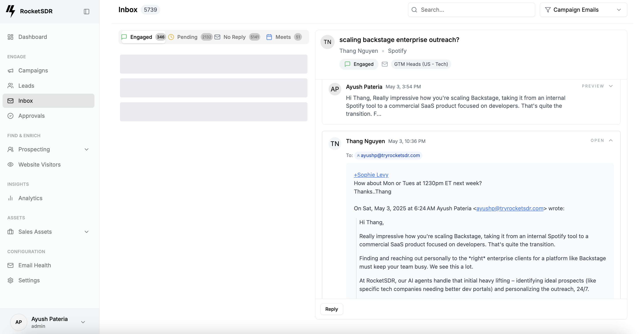
Task: Select the Campaigns megaphone icon
Action: tap(10, 70)
